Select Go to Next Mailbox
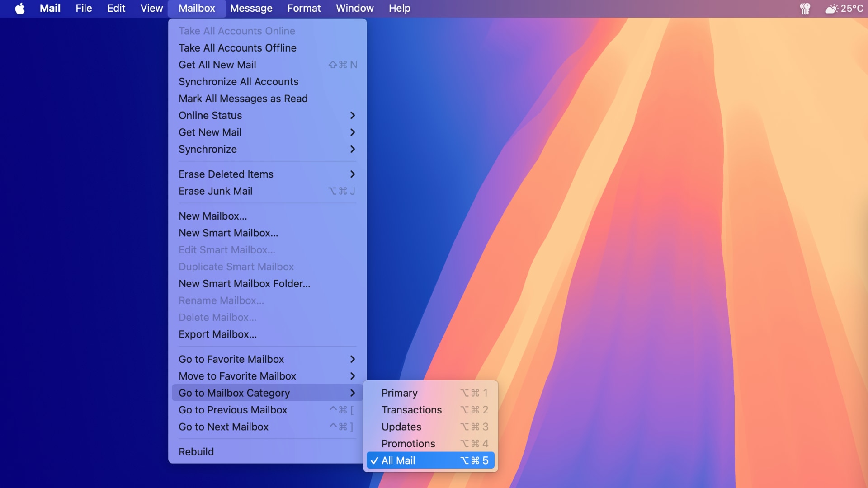The width and height of the screenshot is (868, 488). point(267,427)
